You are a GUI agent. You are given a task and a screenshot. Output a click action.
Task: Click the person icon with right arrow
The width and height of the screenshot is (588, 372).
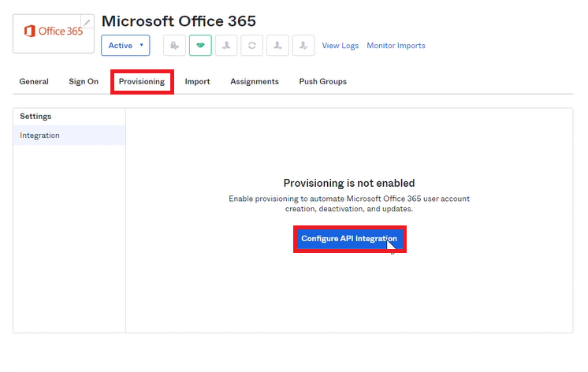click(x=277, y=46)
